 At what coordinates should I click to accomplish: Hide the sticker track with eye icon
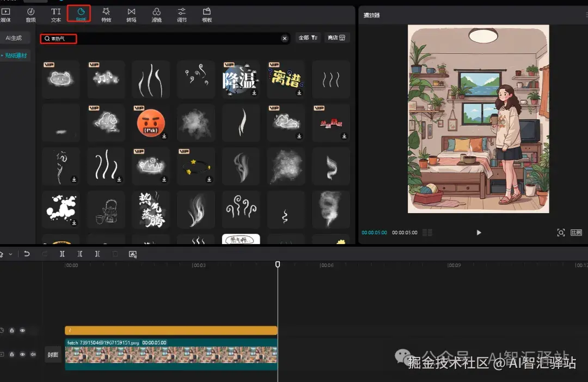(x=22, y=331)
